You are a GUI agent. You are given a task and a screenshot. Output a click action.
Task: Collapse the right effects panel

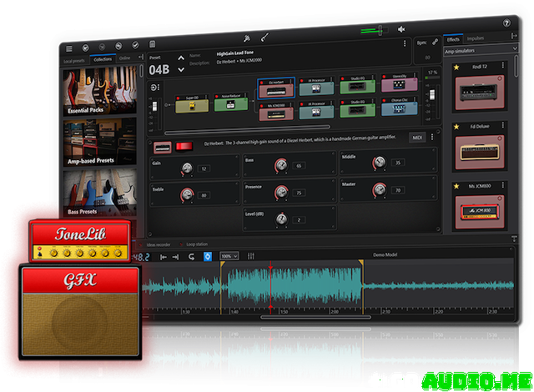point(514,35)
